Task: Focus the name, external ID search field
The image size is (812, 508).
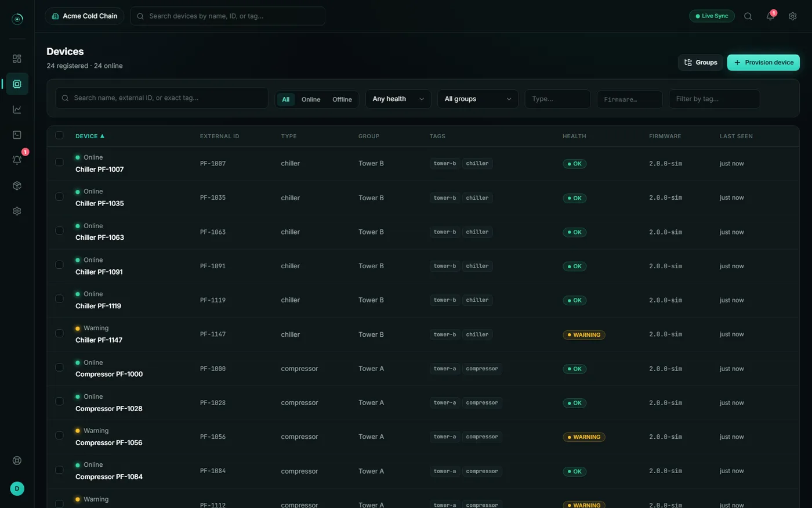Action: (162, 98)
